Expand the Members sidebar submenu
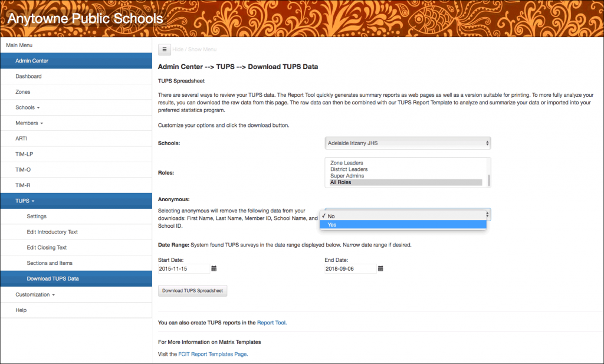 tap(29, 123)
